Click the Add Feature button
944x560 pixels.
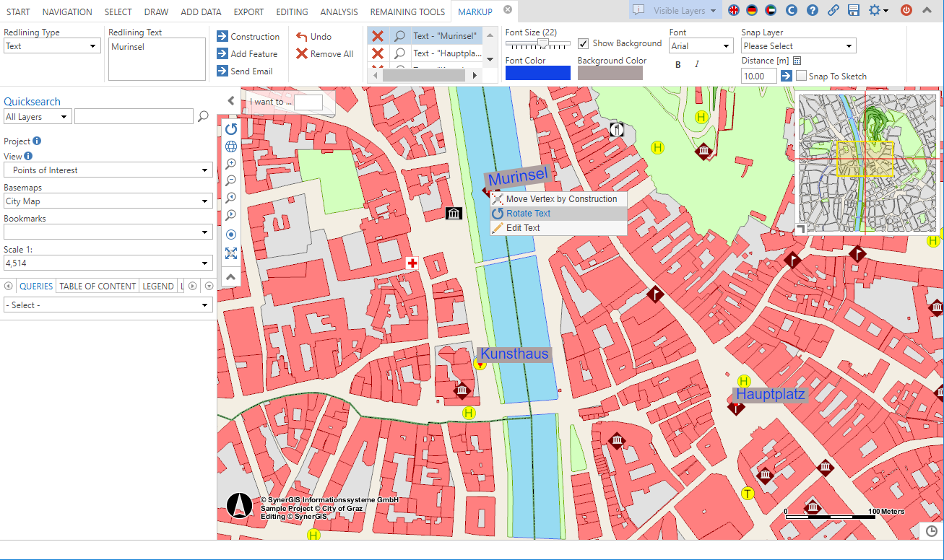[x=248, y=53]
